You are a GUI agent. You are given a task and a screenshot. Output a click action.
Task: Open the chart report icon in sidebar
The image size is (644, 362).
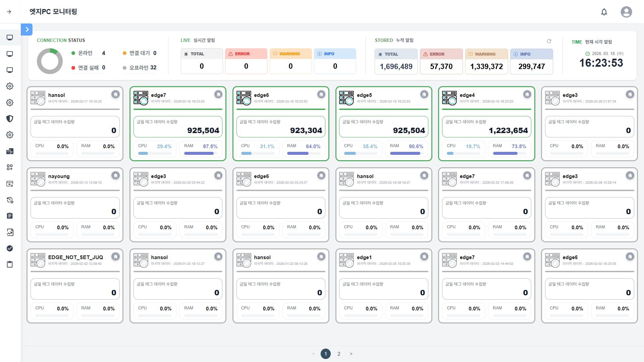pos(10,232)
